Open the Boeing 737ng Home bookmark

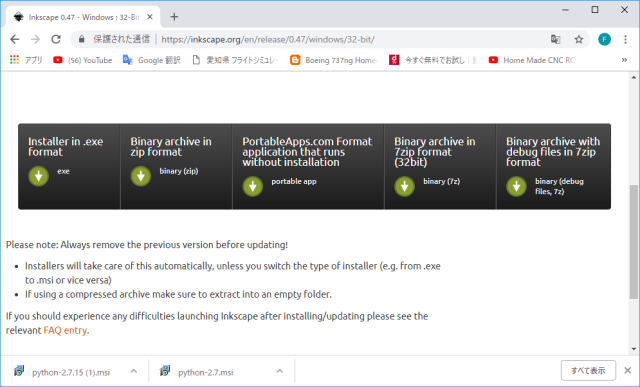tap(334, 60)
